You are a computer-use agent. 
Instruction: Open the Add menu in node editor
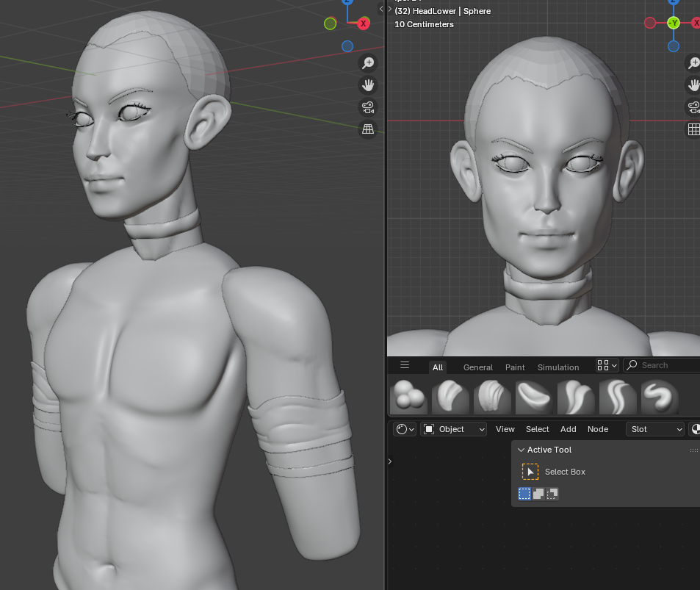pos(568,429)
